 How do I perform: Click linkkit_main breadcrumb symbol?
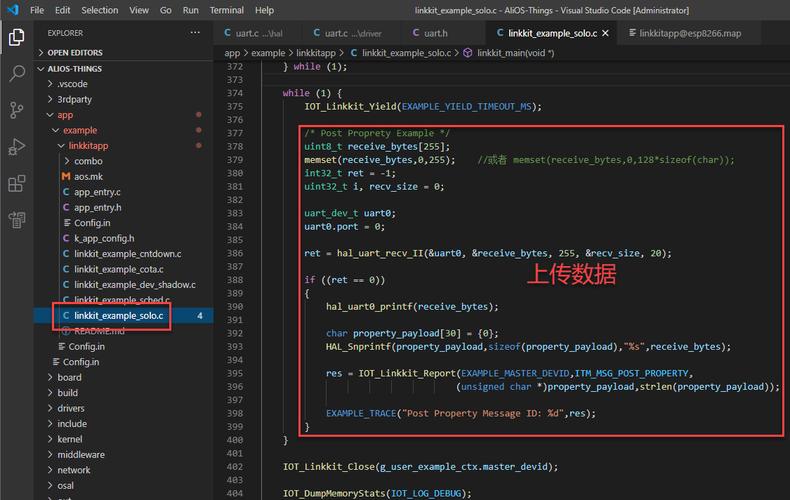click(514, 53)
